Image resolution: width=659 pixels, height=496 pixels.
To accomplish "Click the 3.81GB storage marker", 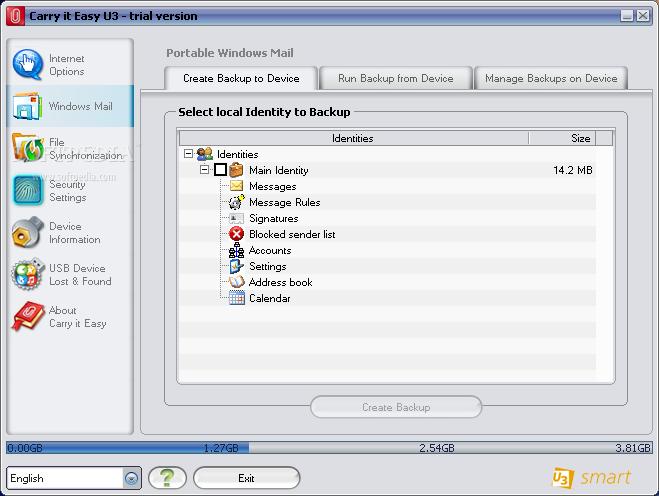I will (633, 448).
